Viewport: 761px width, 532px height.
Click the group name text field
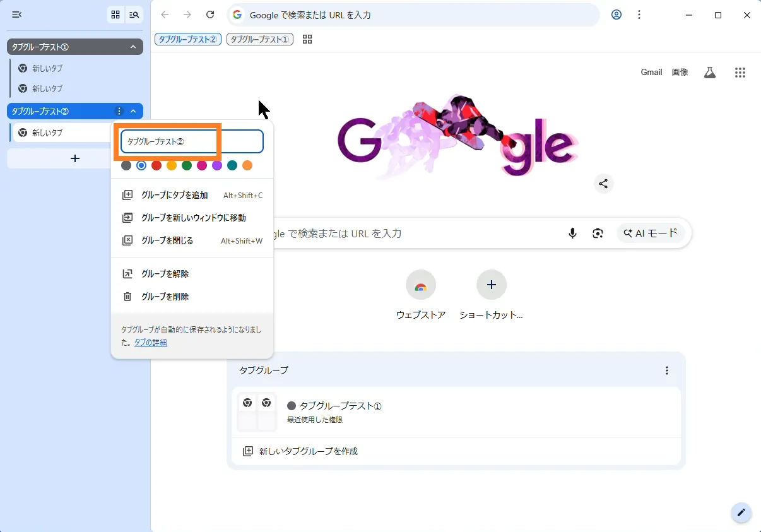point(192,142)
